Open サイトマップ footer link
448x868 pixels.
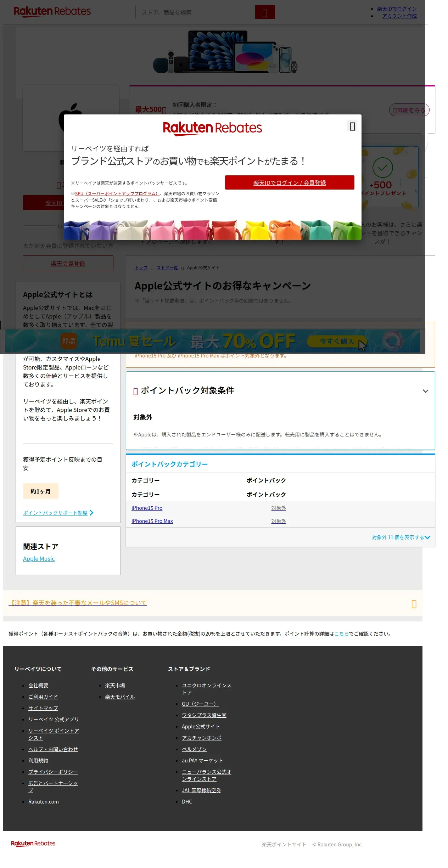[x=43, y=708]
